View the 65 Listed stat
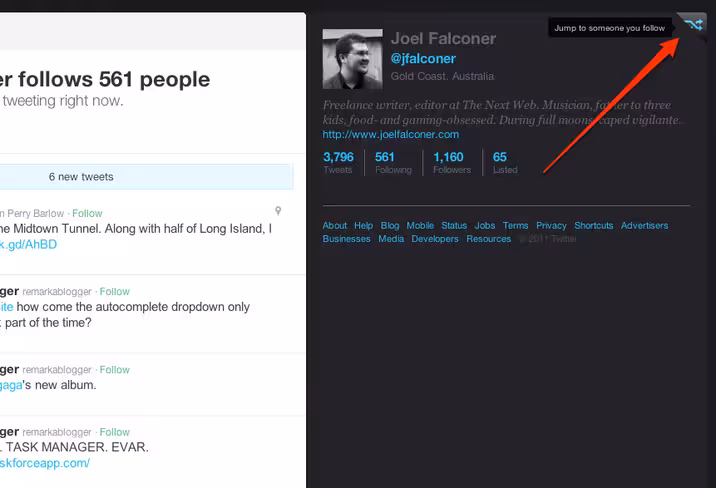Screen dimensions: 716x488 [x=505, y=163]
